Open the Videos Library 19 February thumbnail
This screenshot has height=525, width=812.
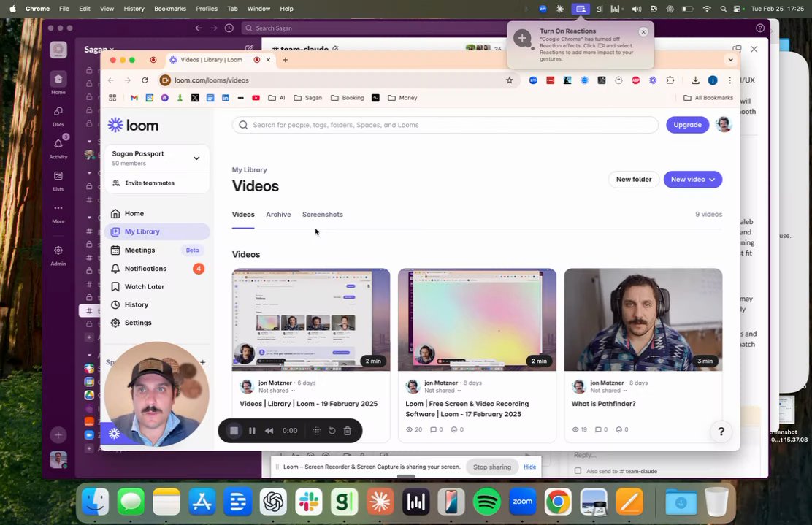point(311,319)
